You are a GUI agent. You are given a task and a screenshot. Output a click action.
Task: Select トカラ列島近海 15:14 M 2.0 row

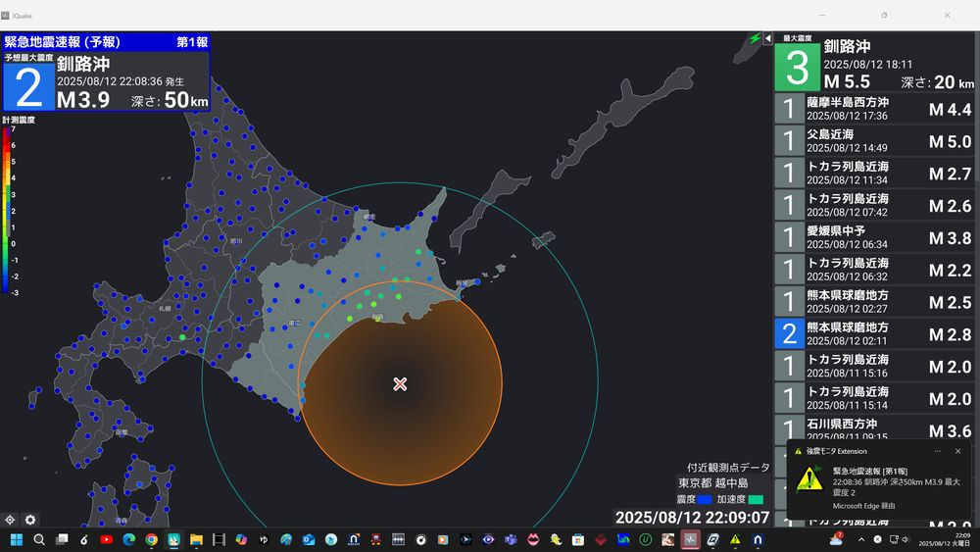(875, 398)
